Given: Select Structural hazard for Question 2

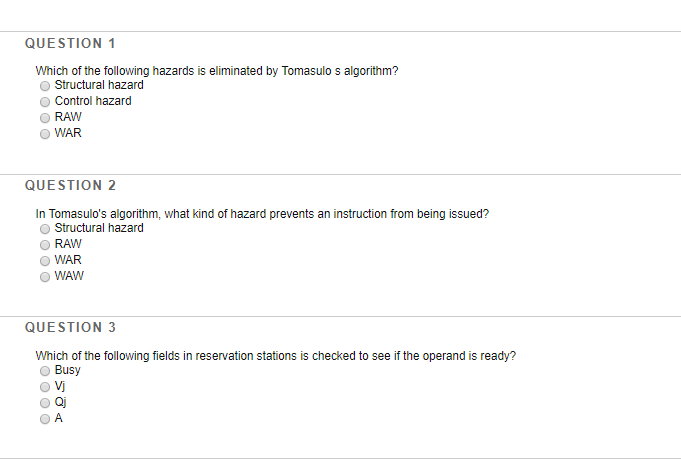Looking at the screenshot, I should point(45,229).
